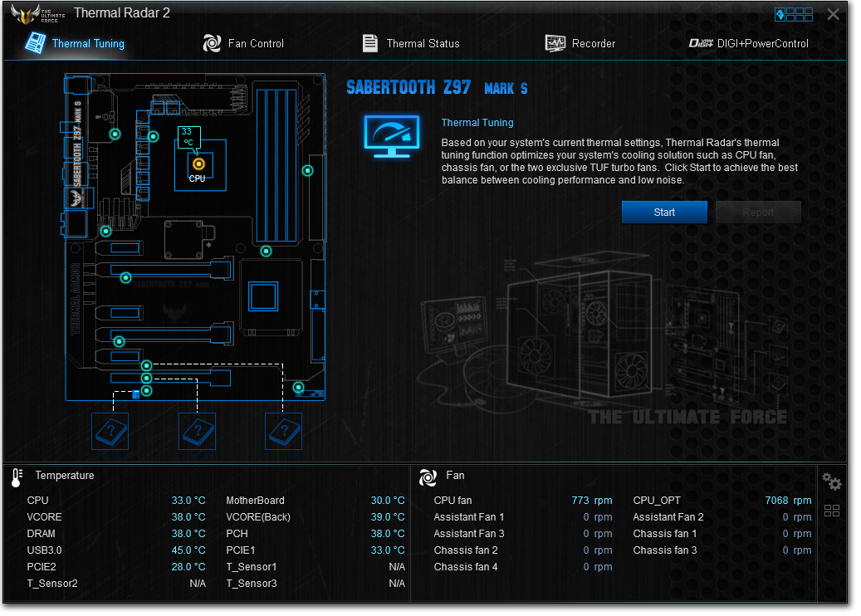This screenshot has height=616, width=861.
Task: Select the sensor dot right of the DRAM slots
Action: click(307, 171)
